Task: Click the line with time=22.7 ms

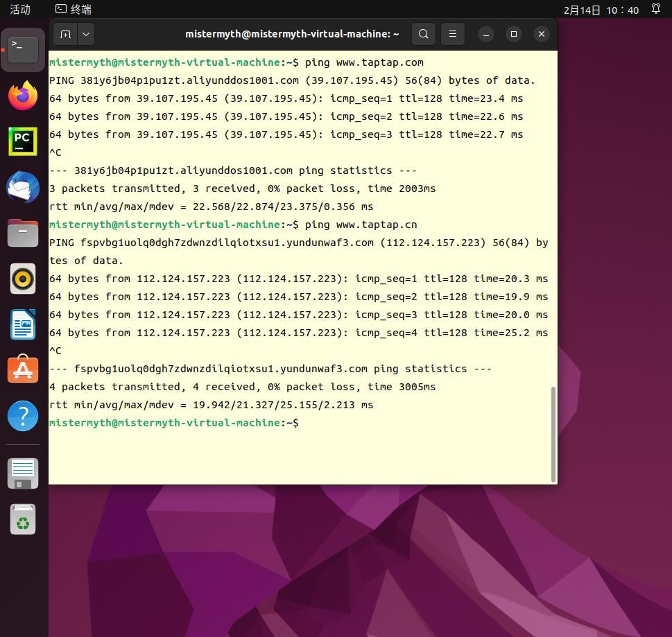Action: click(x=286, y=134)
